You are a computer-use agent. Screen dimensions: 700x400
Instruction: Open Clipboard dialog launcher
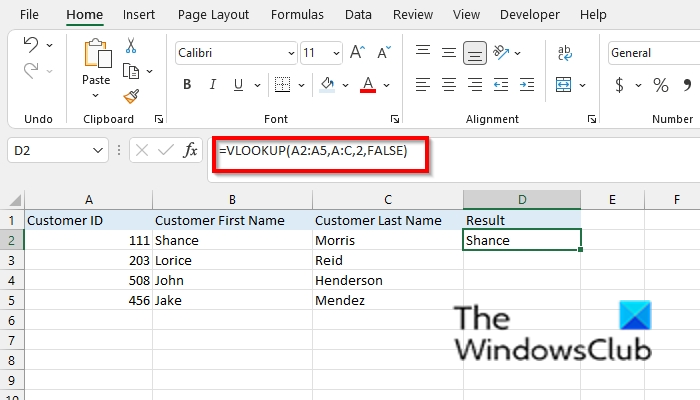(158, 119)
